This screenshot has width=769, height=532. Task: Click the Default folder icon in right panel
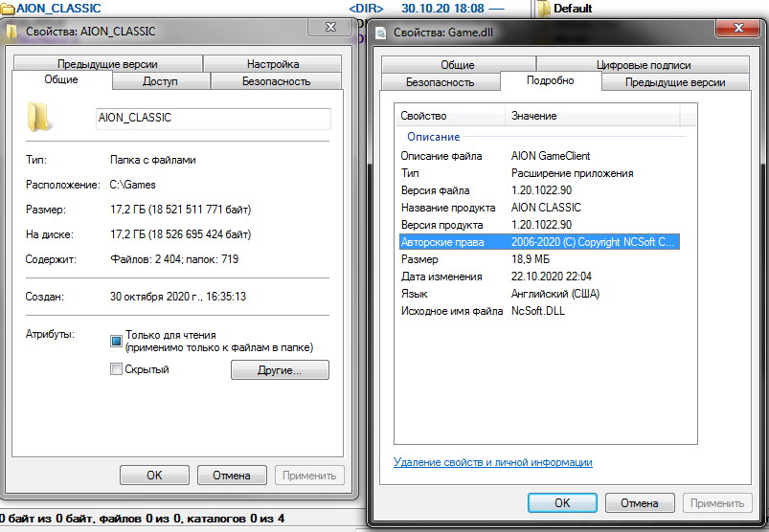click(544, 9)
